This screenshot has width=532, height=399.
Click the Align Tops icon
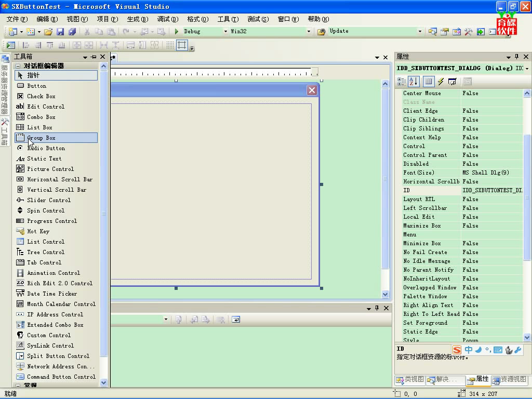(x=50, y=45)
